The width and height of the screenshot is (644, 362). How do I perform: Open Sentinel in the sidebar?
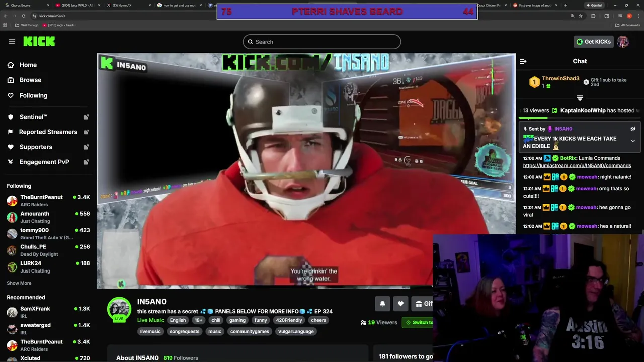[x=33, y=117]
